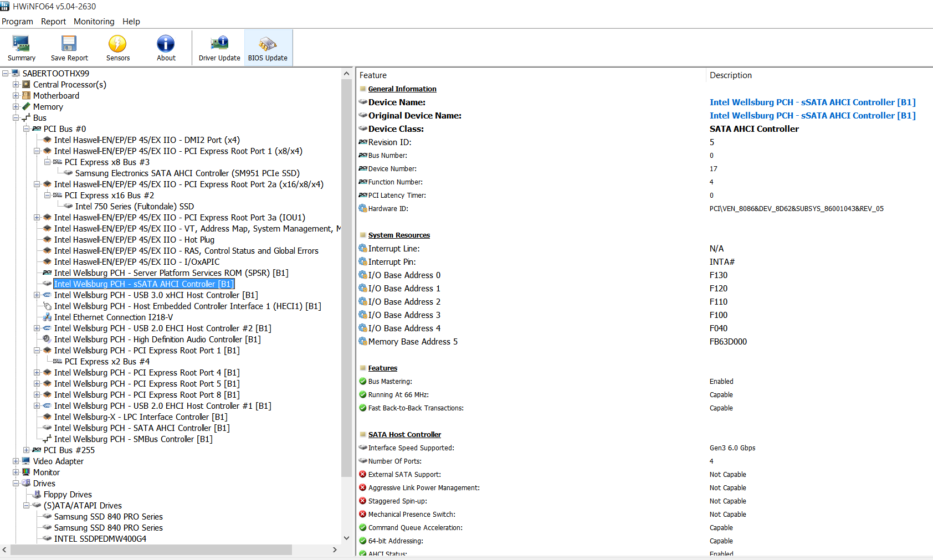This screenshot has width=933, height=560.
Task: Select the System Resources section heading
Action: (x=399, y=235)
